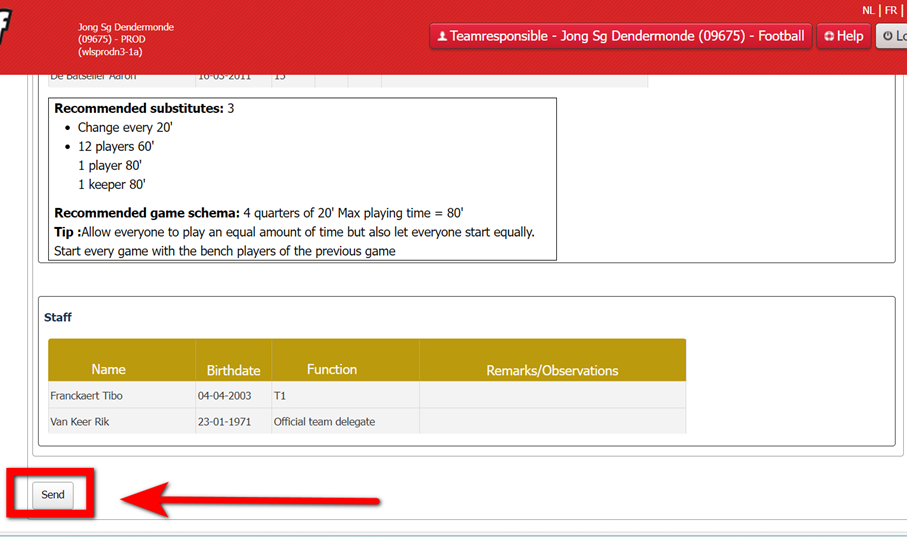This screenshot has height=537, width=907.
Task: Select the Van Keer Rik staff name
Action: (x=80, y=422)
